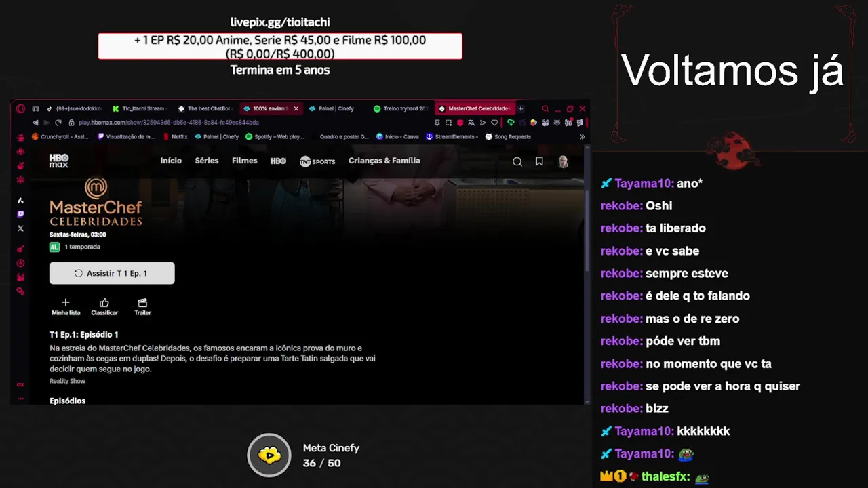The height and width of the screenshot is (488, 868).
Task: Open the Opera GX menu logo
Action: tap(20, 108)
